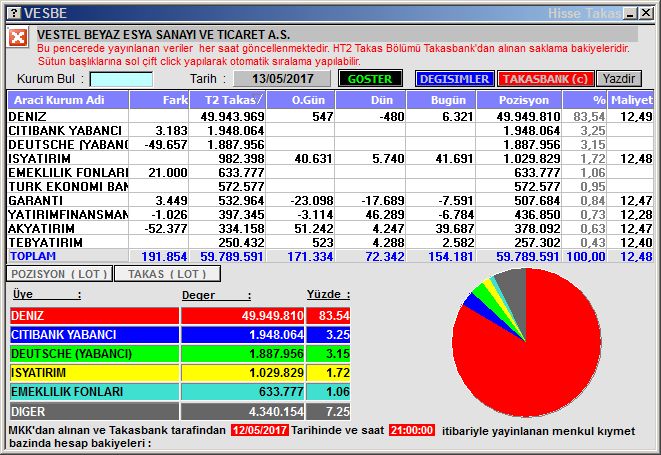Sort by Araci Kurum Adi column header

(68, 100)
